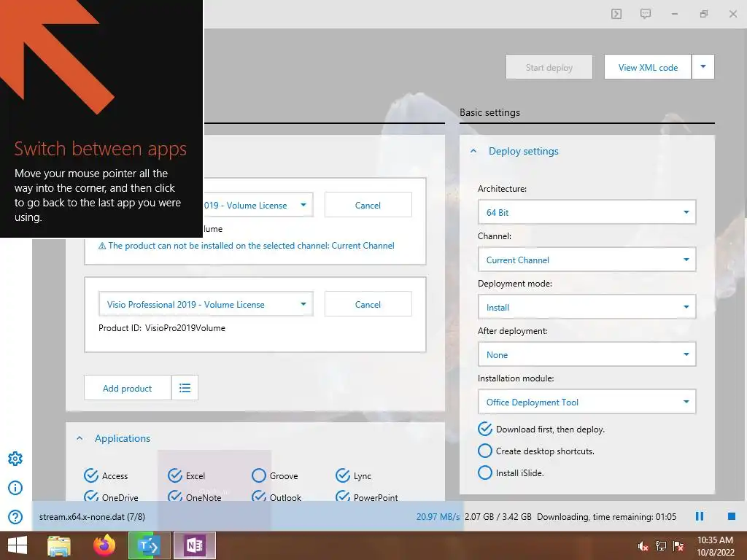
Task: Open the info icon in sidebar
Action: click(15, 488)
